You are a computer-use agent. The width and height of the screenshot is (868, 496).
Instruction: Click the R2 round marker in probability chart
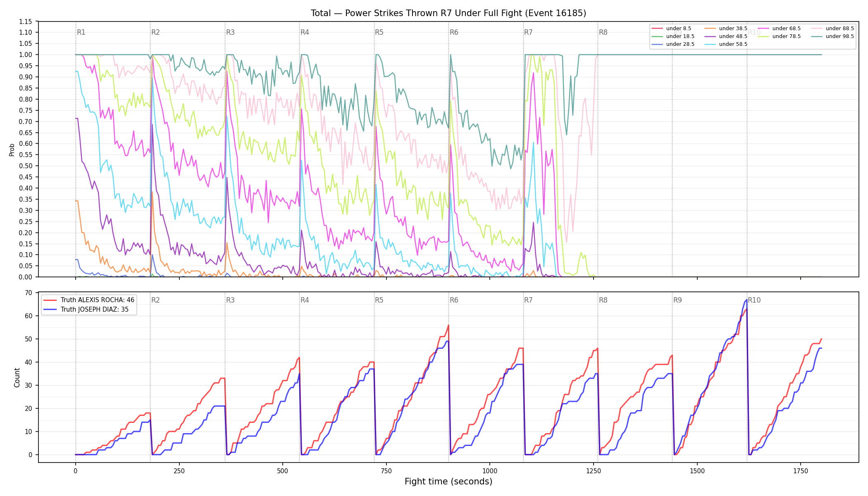(155, 32)
